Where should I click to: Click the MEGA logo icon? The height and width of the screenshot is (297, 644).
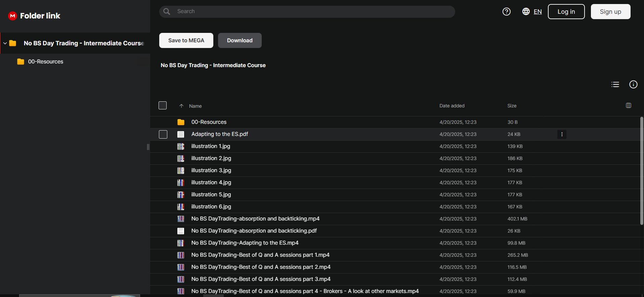coord(12,16)
